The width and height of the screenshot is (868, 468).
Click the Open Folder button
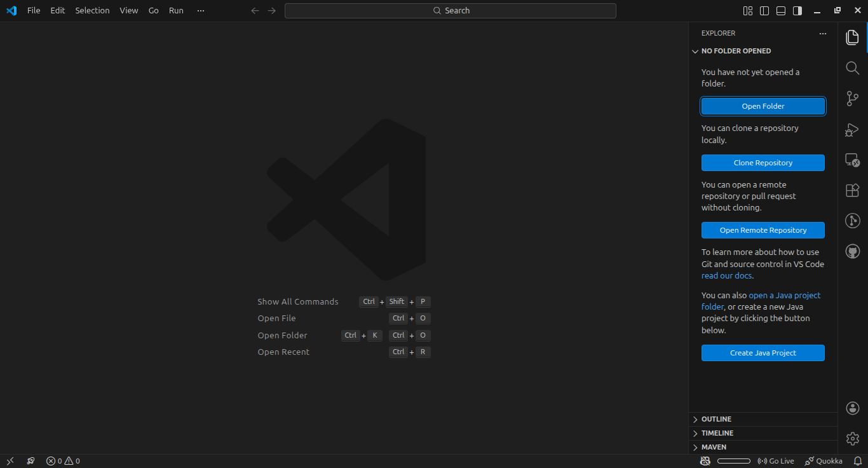(x=763, y=106)
